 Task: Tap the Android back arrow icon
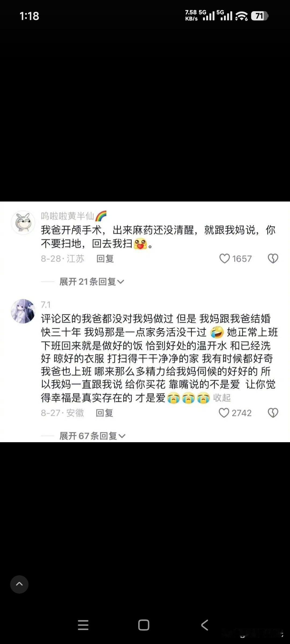(x=205, y=625)
